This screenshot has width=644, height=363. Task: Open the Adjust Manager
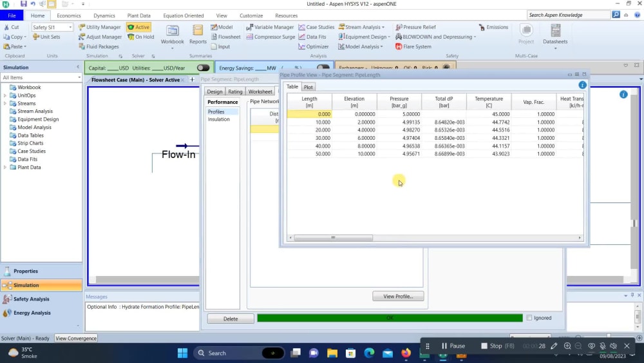[x=100, y=37]
